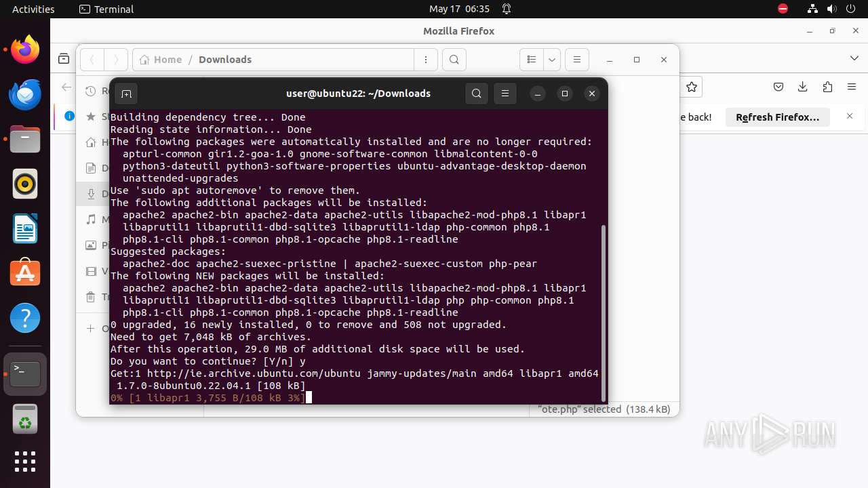Open network status in system tray
868x488 pixels.
[x=813, y=9]
